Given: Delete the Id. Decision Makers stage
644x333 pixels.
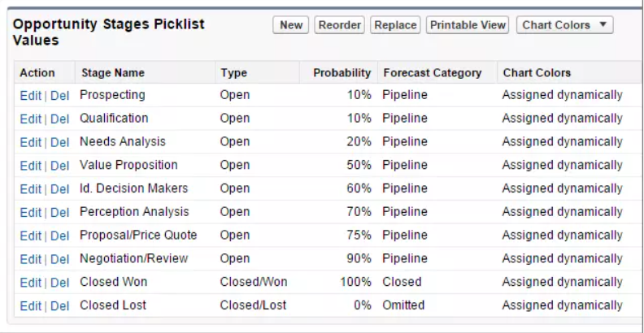Looking at the screenshot, I should (59, 189).
